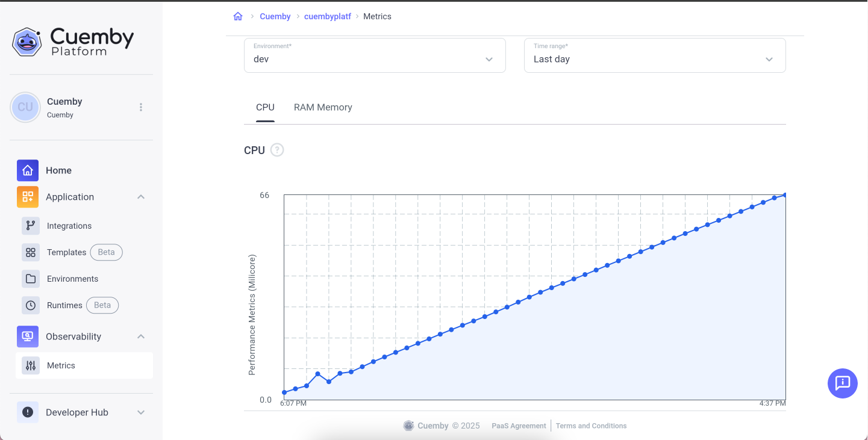Screen dimensions: 868x440
Task: Switch to the RAM Memory tab
Action: pos(323,107)
